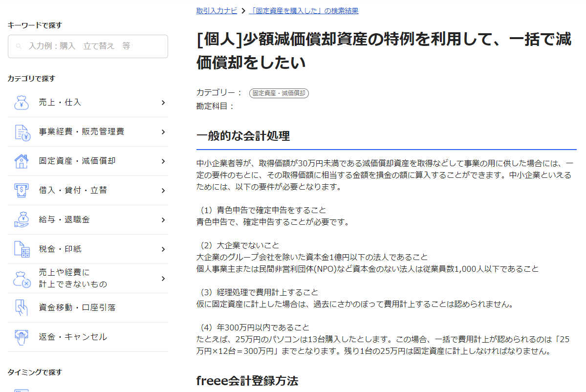Screen dimensions: 586x392
Task: Click the カテゴリで探す label
Action: click(31, 79)
